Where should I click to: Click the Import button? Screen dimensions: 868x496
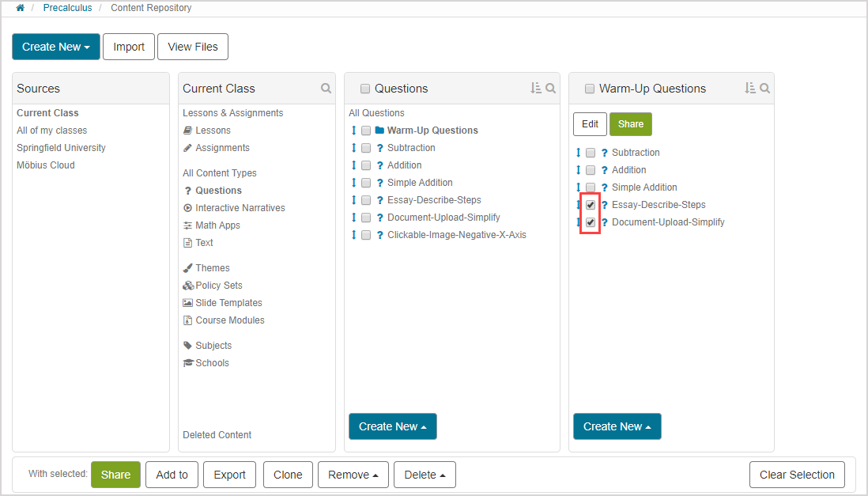pyautogui.click(x=129, y=47)
